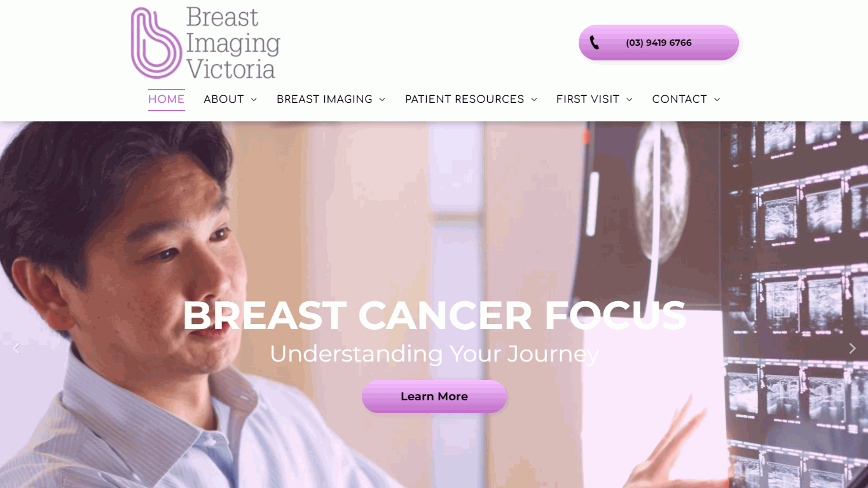Click the Breast Imaging Victoria logo
The height and width of the screenshot is (488, 868).
click(x=205, y=43)
